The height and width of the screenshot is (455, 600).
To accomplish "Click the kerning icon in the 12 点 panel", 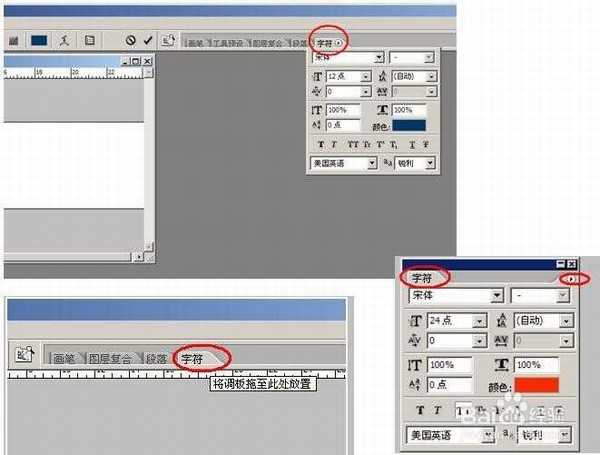I will click(x=317, y=91).
